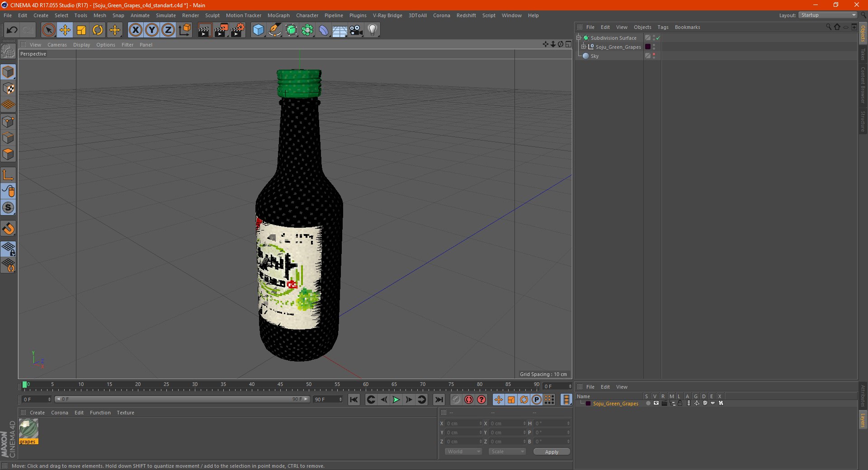Add a Cube primitive object

click(258, 30)
